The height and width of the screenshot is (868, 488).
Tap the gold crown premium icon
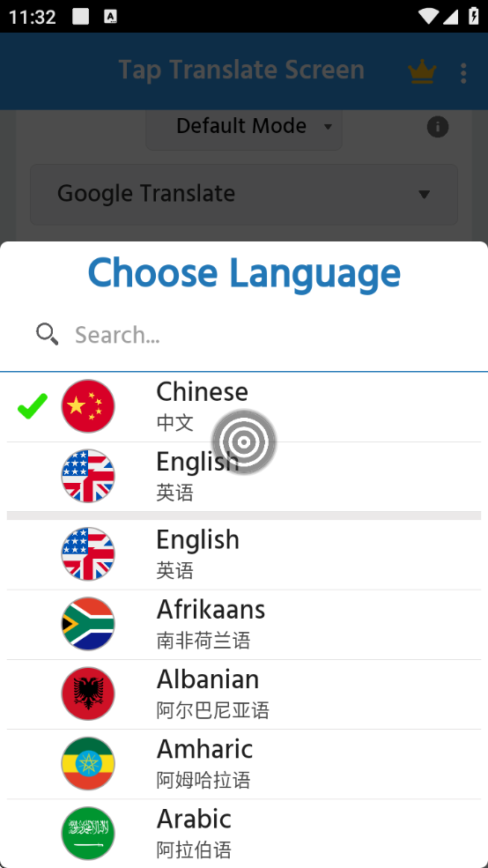coord(422,72)
